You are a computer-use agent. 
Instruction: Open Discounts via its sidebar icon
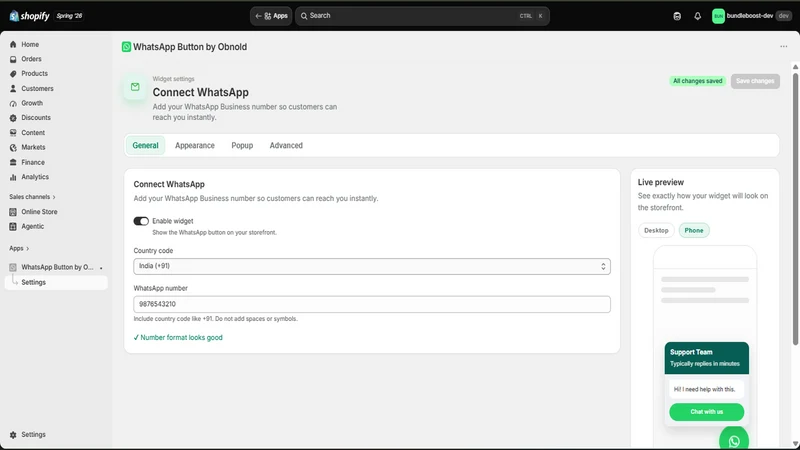coord(13,118)
